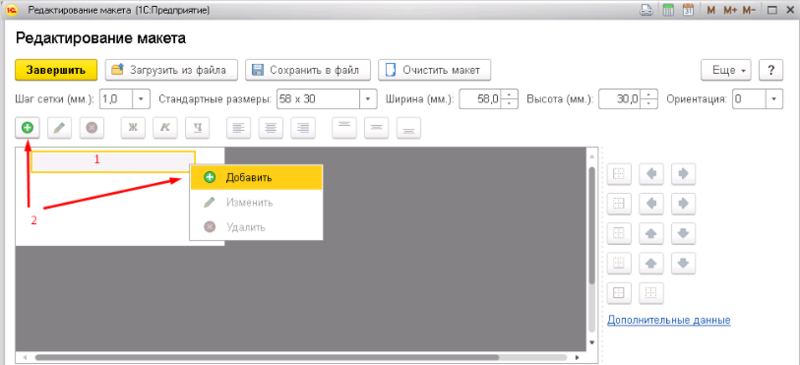Open the Шаг сетки dropdown

tap(141, 99)
